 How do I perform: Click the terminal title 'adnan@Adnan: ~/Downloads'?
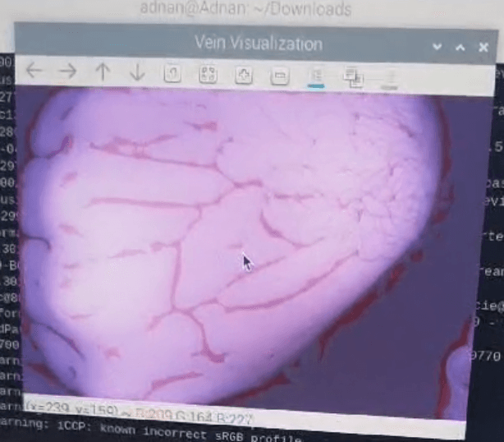pos(245,8)
